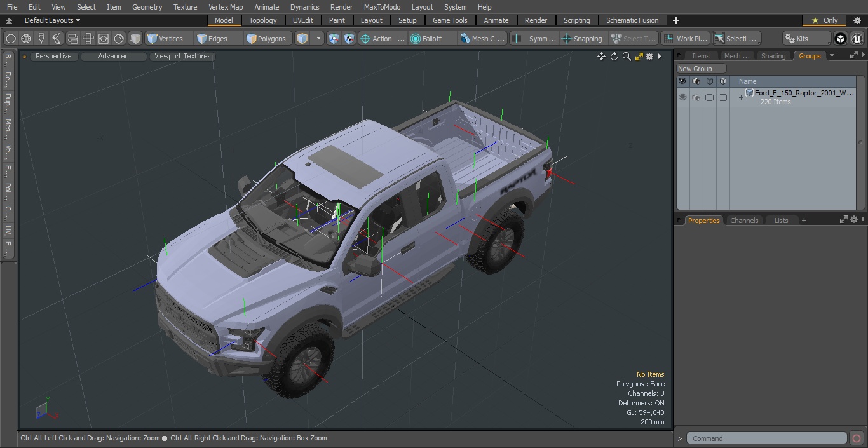Viewport: 868px width, 448px height.
Task: Click the Command input field
Action: point(767,438)
